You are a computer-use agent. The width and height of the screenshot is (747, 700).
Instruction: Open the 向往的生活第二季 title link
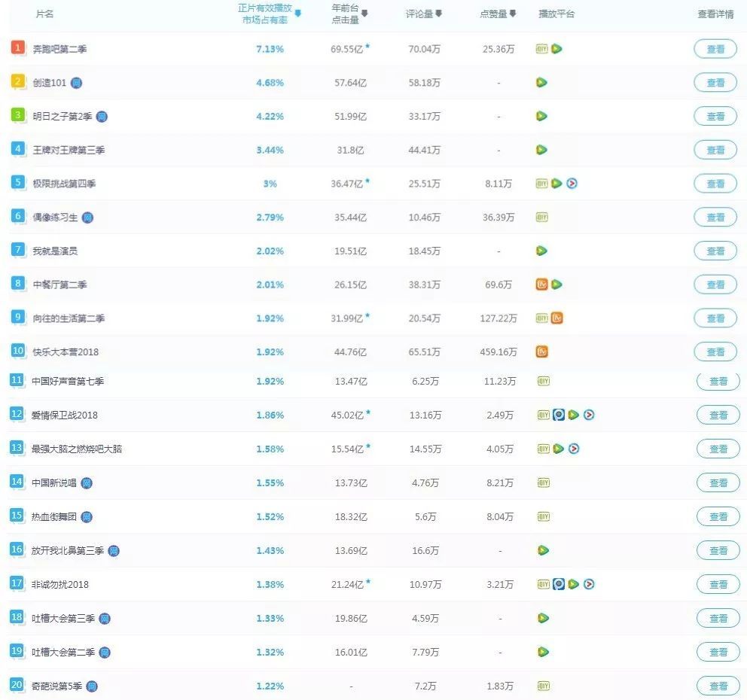[69, 318]
